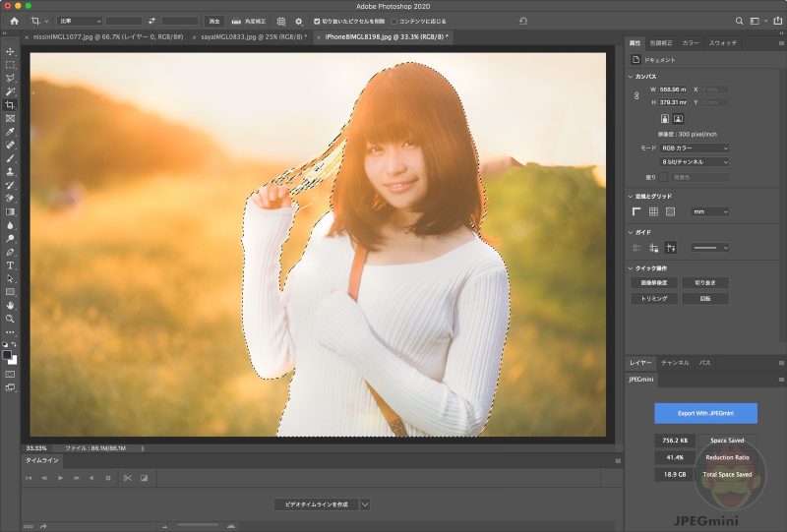Viewport: 787px width, 532px height.
Task: Select the History Brush tool
Action: point(10,185)
